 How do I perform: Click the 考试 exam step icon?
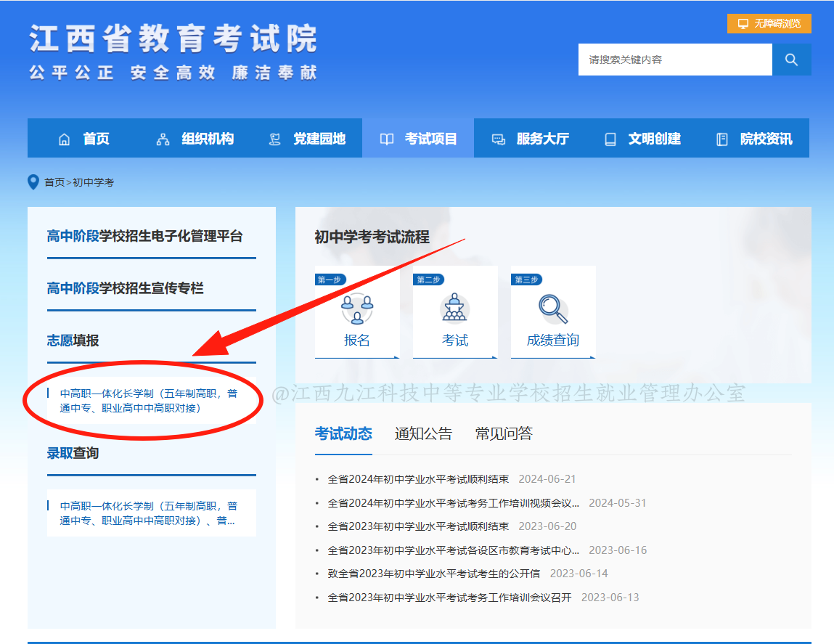click(x=455, y=309)
